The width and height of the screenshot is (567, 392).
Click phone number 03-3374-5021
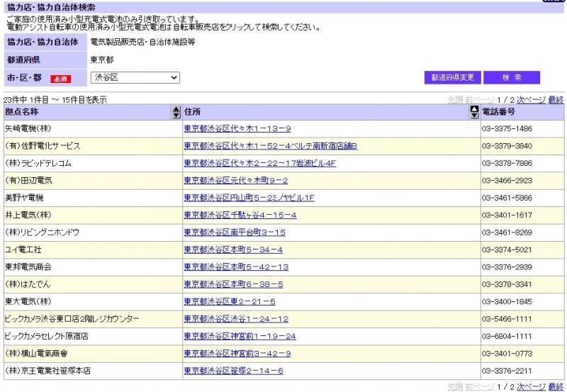[507, 250]
